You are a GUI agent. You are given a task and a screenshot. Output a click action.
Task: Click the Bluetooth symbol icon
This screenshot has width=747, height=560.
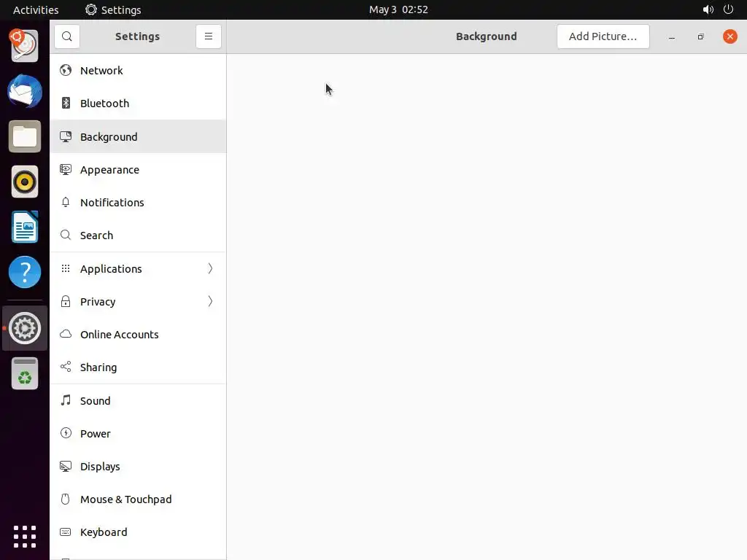tap(66, 104)
